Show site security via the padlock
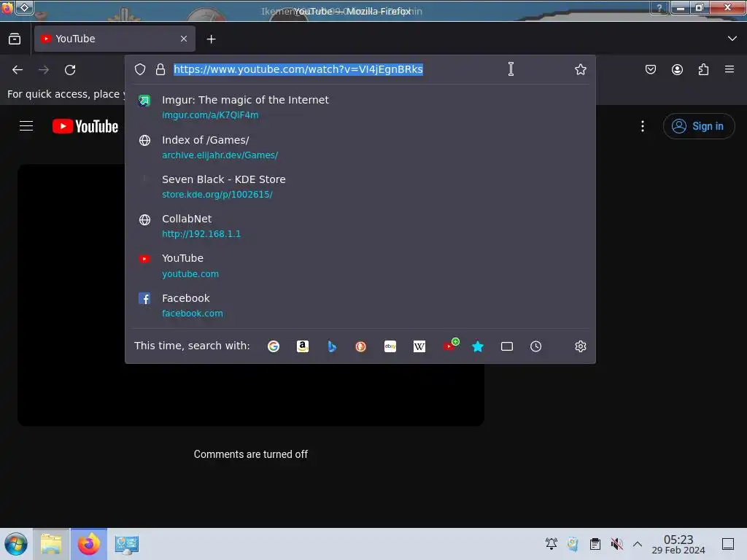The image size is (747, 560). pos(160,69)
